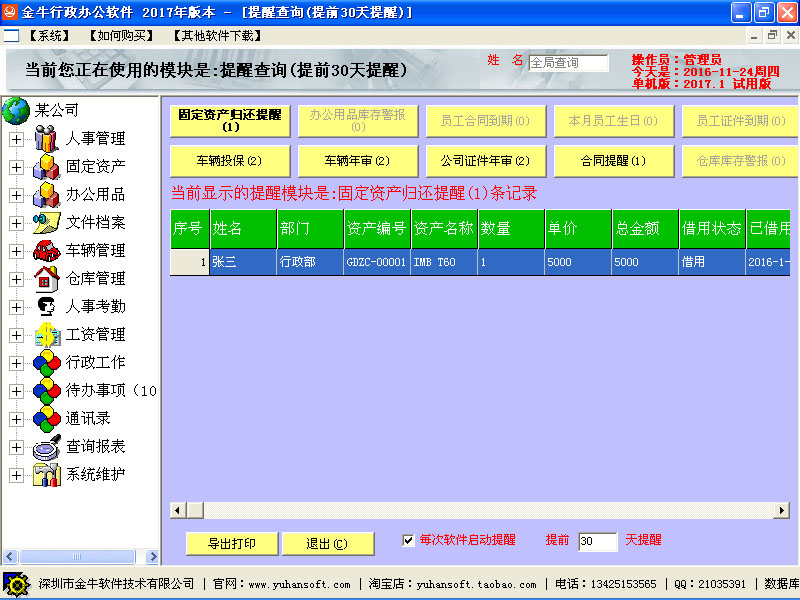Click the globe icon beside 某公司

pos(16,110)
